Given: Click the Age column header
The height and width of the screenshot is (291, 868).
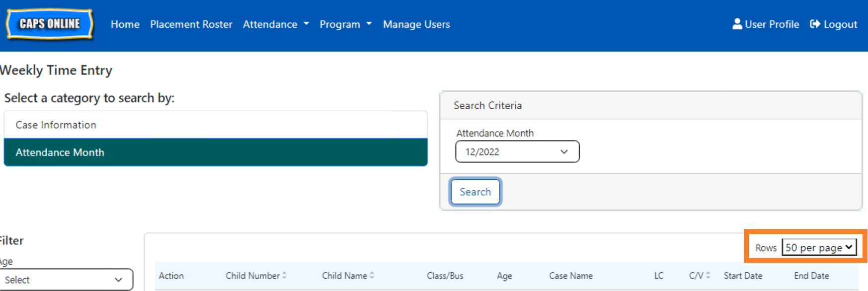Looking at the screenshot, I should [504, 276].
